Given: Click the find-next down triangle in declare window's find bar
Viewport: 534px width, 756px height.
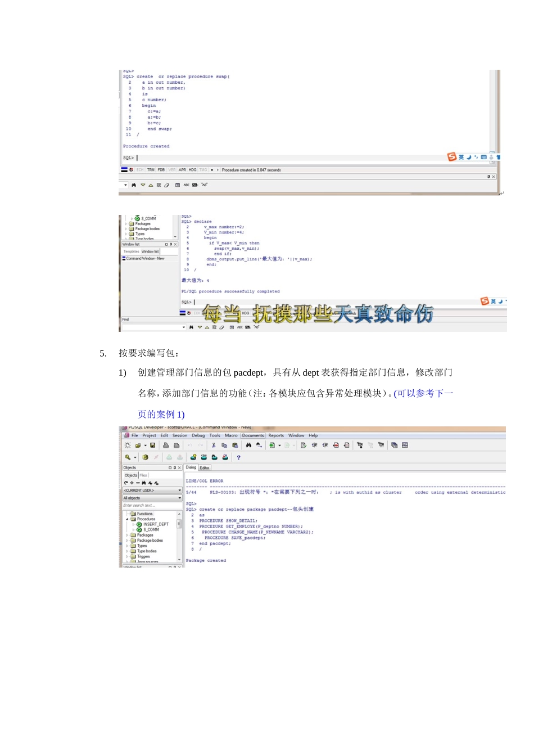Looking at the screenshot, I should (200, 327).
